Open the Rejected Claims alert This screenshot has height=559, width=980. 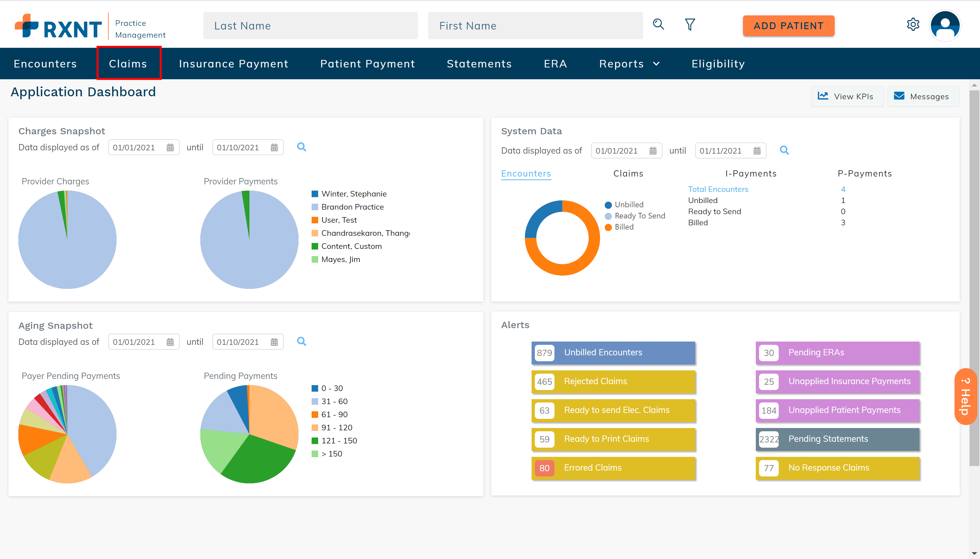click(x=613, y=381)
